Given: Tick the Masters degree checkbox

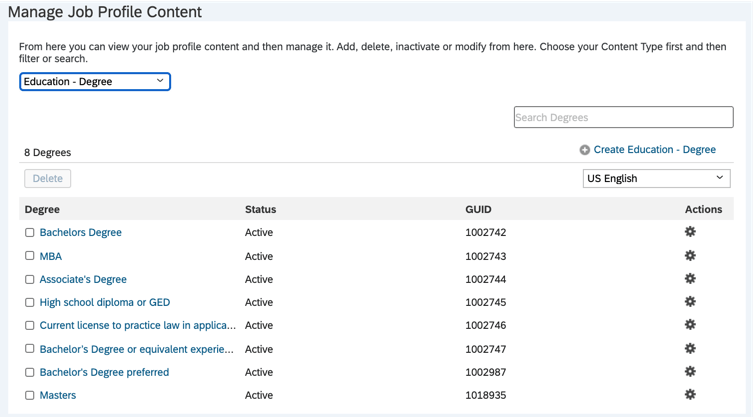Looking at the screenshot, I should (30, 396).
